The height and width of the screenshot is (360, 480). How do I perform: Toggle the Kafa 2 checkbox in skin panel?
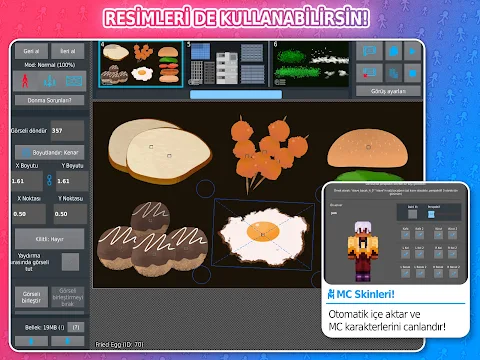tap(419, 235)
